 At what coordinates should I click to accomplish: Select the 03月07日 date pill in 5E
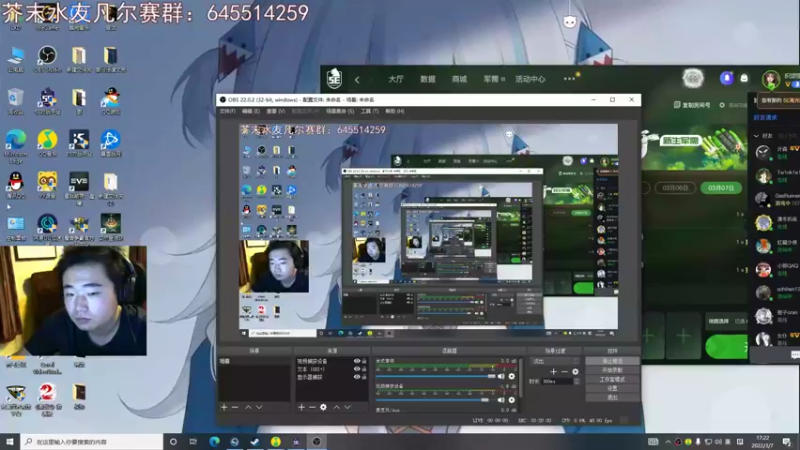pyautogui.click(x=720, y=188)
